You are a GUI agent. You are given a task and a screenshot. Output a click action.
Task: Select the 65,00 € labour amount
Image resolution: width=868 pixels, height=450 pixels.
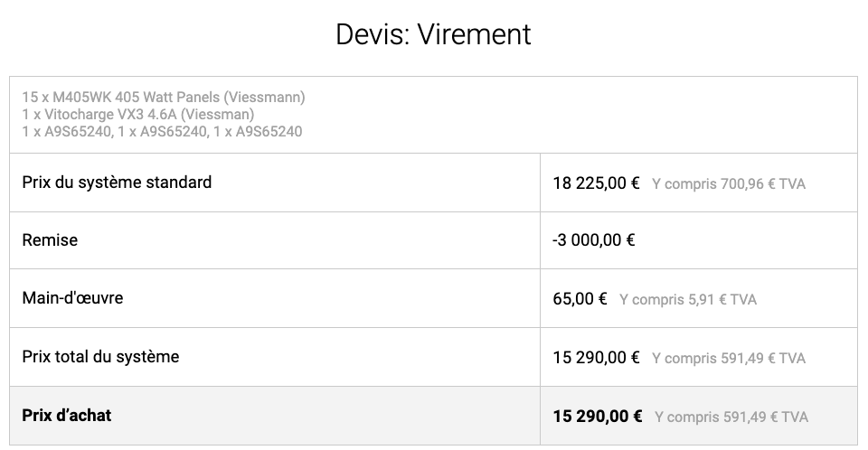point(580,299)
